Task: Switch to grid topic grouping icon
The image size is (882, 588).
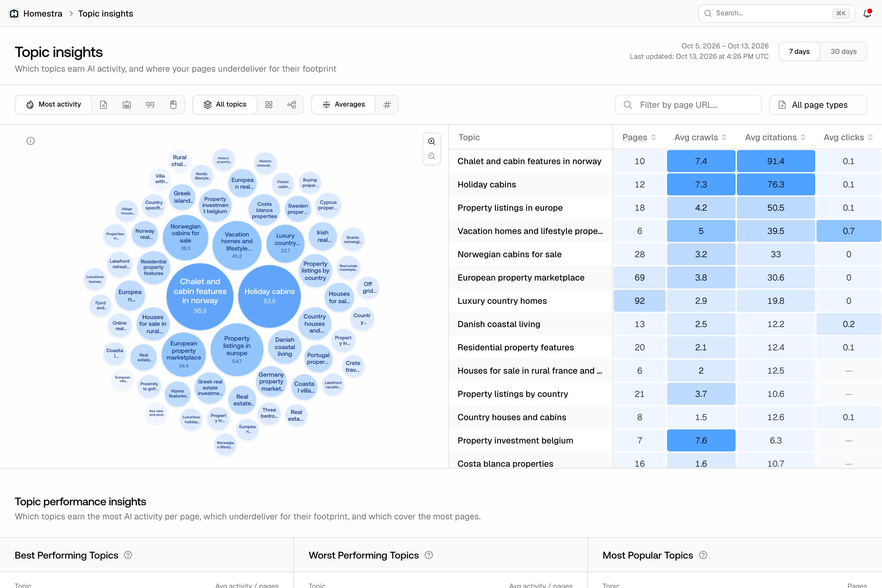Action: point(269,105)
